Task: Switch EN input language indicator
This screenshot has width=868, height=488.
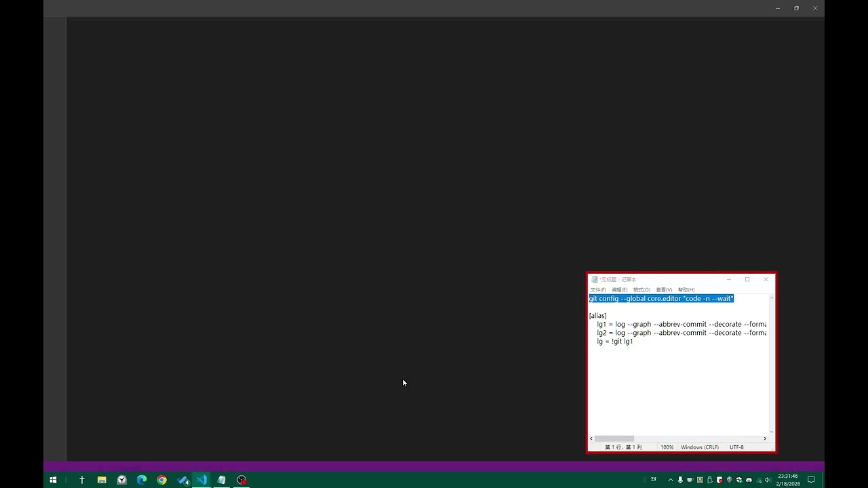Action: [x=654, y=479]
